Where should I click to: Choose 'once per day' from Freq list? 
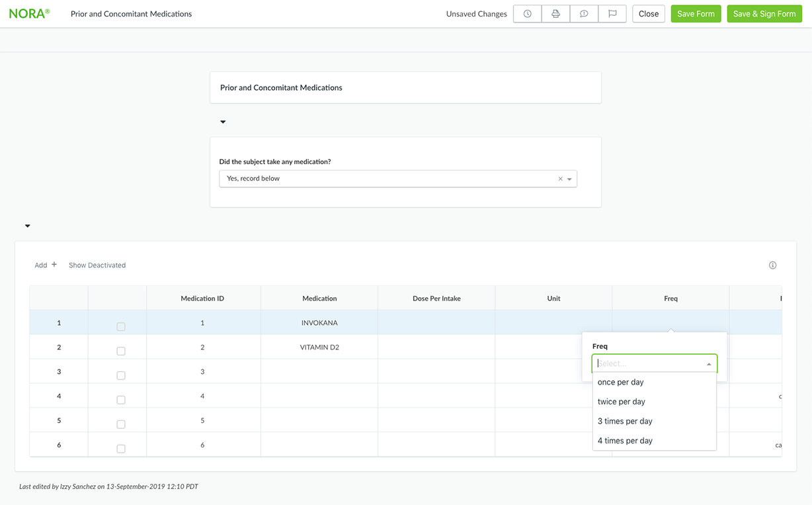click(620, 382)
